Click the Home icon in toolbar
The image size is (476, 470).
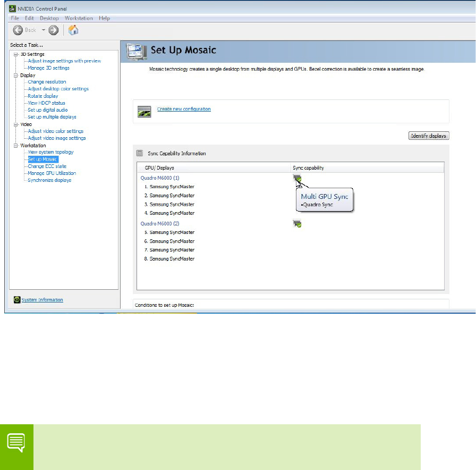point(73,30)
